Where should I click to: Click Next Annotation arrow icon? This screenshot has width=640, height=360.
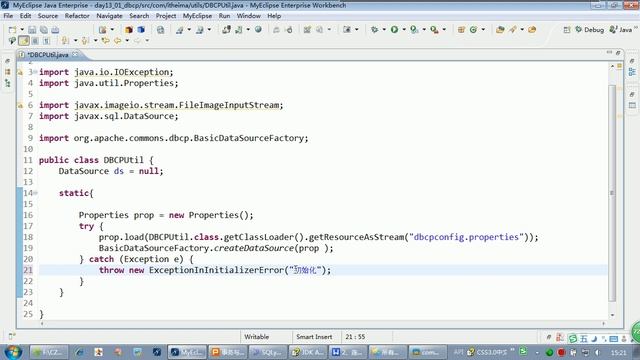[65, 41]
